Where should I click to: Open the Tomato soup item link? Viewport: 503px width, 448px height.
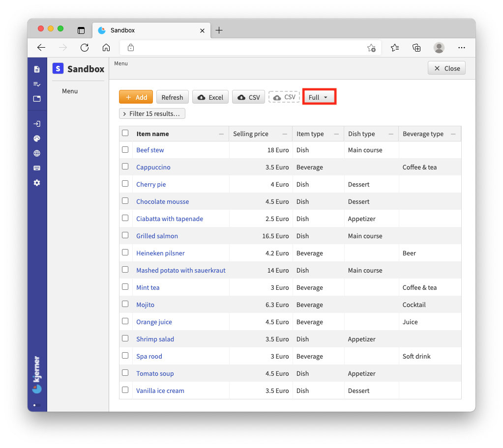155,374
